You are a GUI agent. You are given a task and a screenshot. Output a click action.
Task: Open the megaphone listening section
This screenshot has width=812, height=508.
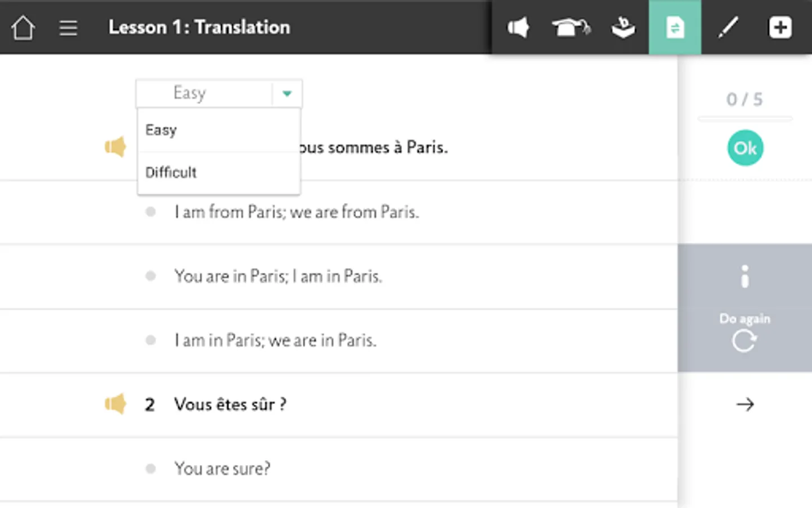pyautogui.click(x=518, y=27)
